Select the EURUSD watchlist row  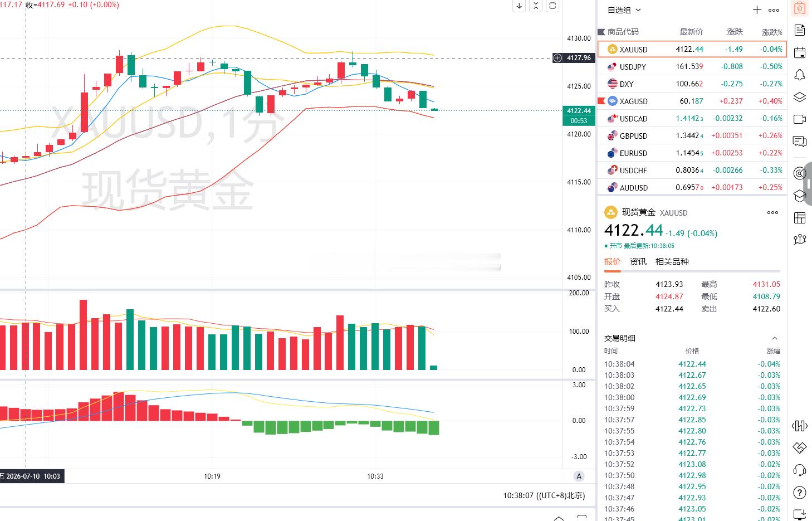[x=692, y=153]
